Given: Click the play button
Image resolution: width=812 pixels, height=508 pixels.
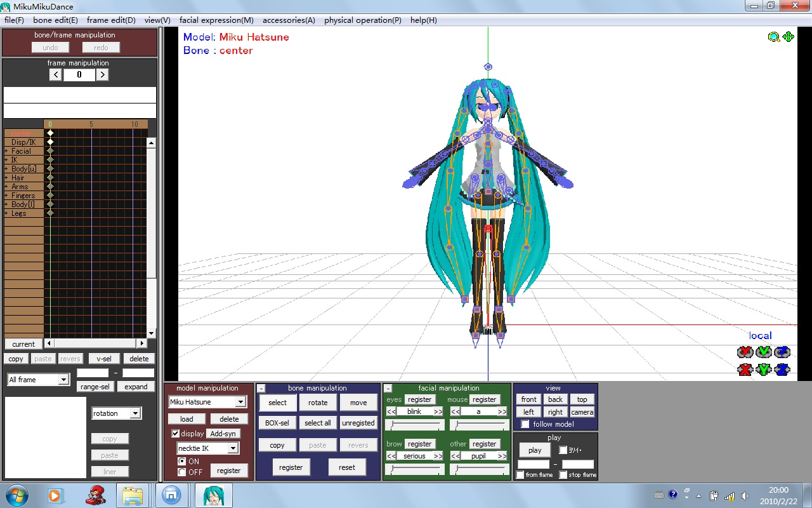Looking at the screenshot, I should point(535,450).
